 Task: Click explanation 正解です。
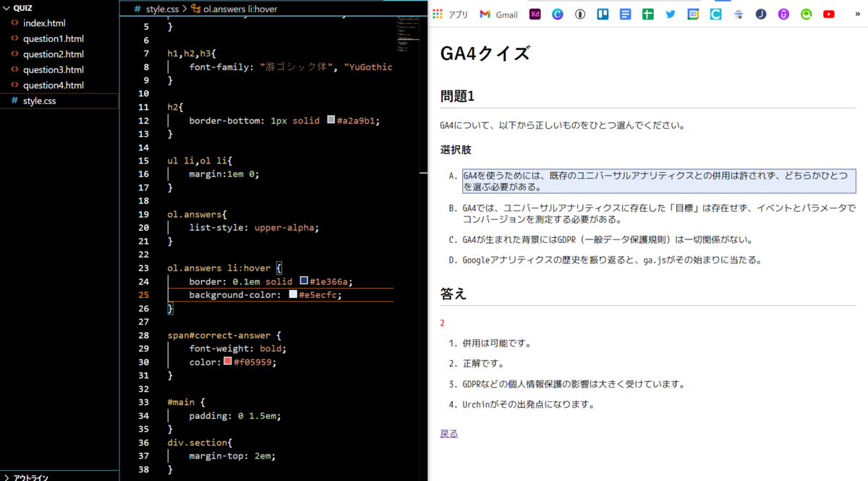[x=483, y=363]
